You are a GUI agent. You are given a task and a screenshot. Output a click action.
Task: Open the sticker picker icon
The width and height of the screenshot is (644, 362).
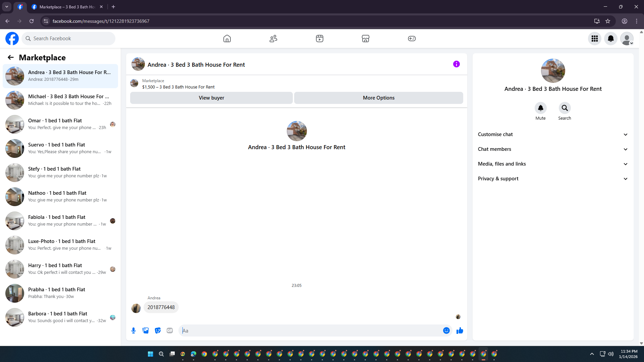[x=158, y=330]
